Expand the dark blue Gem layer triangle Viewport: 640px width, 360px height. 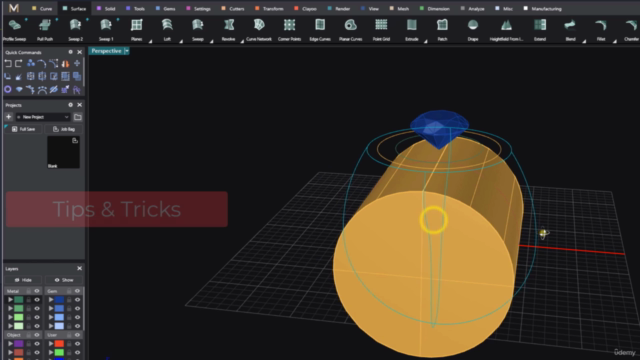[x=51, y=300]
